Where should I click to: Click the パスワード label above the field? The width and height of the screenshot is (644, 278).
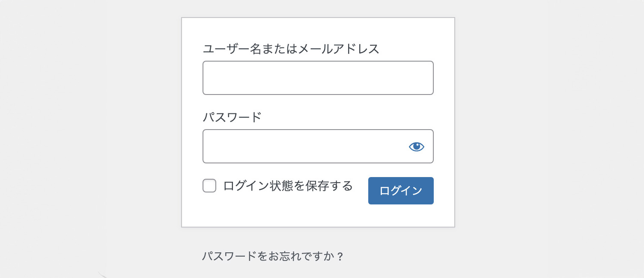point(232,117)
